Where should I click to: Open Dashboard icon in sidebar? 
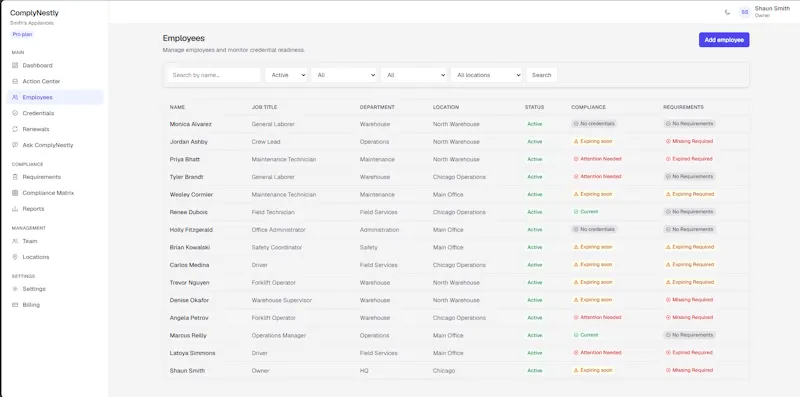[15, 65]
